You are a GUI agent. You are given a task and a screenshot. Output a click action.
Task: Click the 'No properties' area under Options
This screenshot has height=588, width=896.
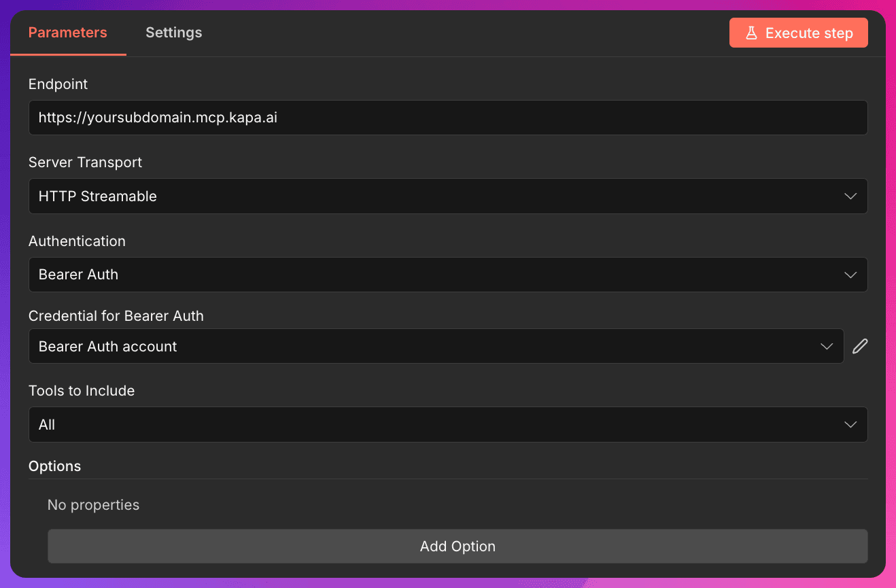93,504
